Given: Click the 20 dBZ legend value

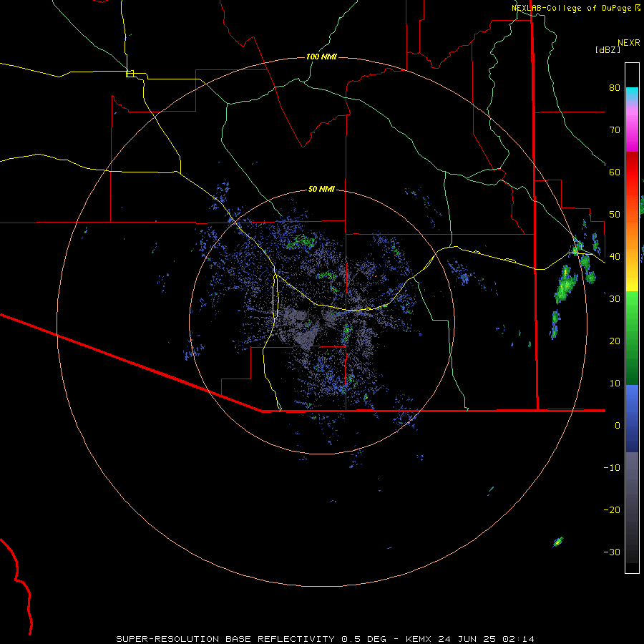Looking at the screenshot, I should 615,341.
